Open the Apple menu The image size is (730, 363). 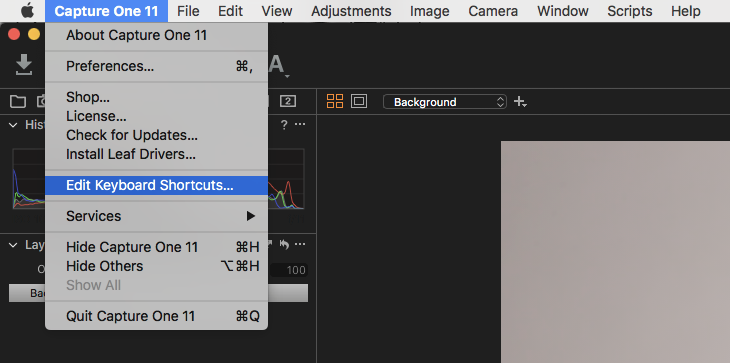point(27,11)
